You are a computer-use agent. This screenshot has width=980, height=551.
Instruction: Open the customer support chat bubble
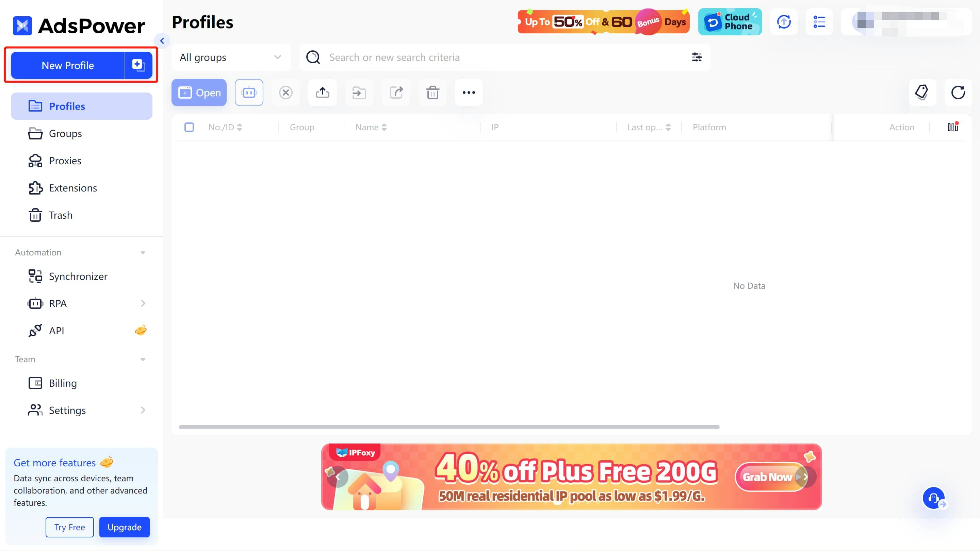934,498
